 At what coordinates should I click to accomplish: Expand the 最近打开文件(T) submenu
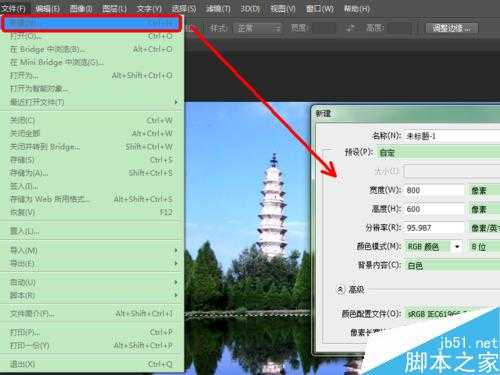click(92, 102)
